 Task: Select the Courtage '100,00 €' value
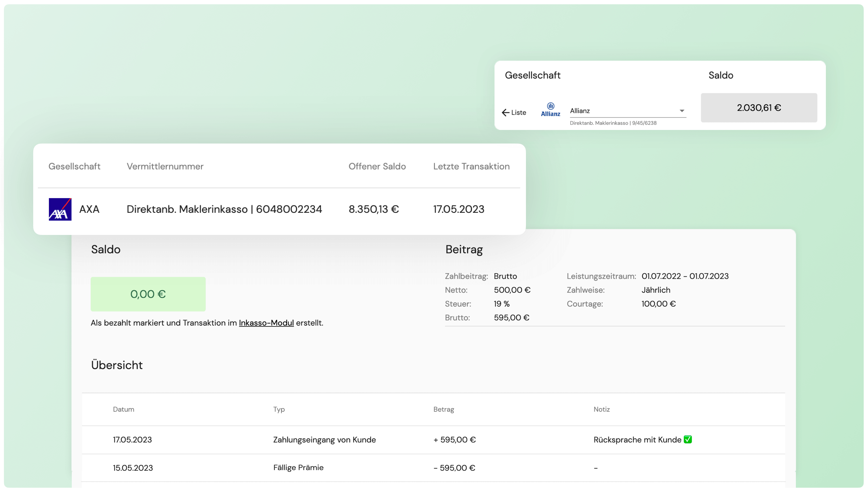point(658,304)
